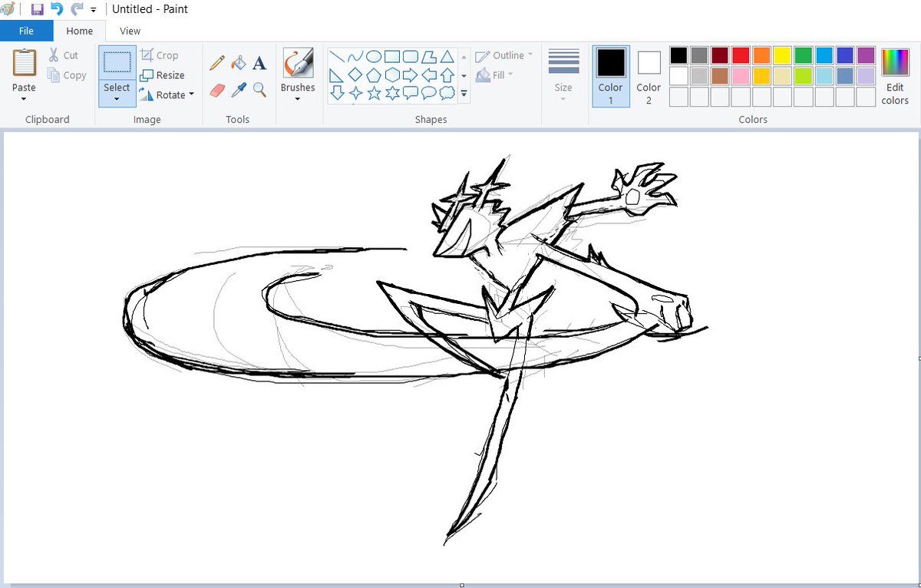The image size is (921, 588).
Task: Click the Save icon in quick access toolbar
Action: pyautogui.click(x=37, y=9)
